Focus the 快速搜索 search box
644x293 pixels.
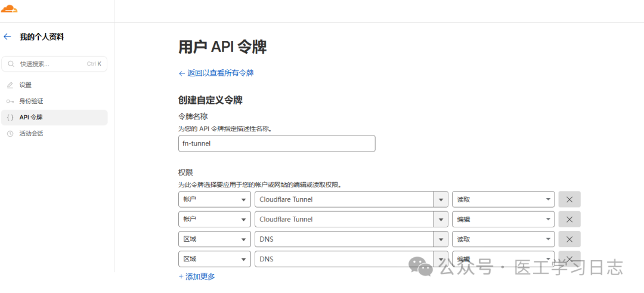point(54,64)
